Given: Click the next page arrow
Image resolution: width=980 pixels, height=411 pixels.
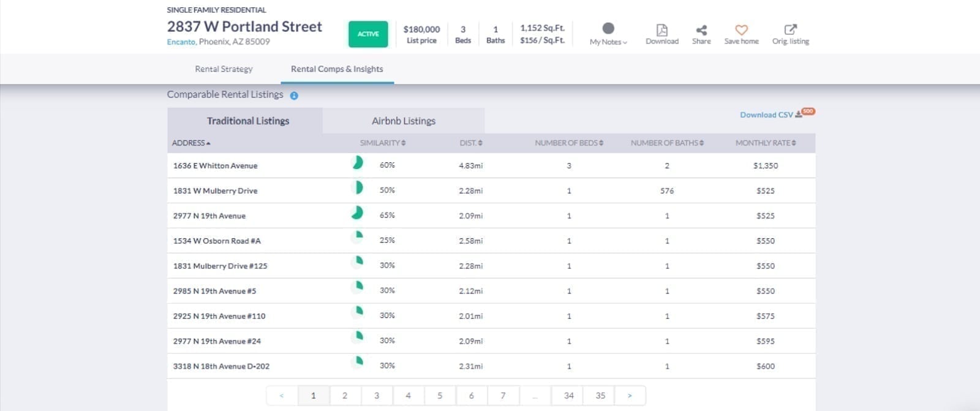Looking at the screenshot, I should click(x=630, y=396).
